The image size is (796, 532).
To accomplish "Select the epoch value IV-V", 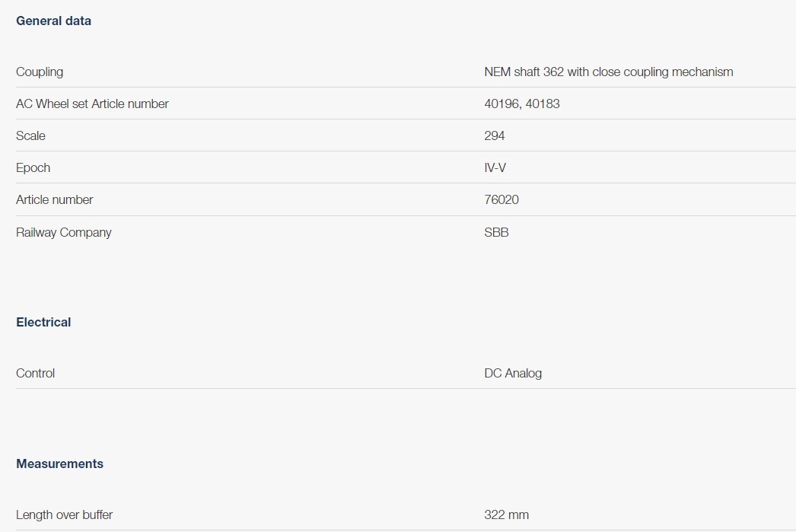I will (495, 168).
